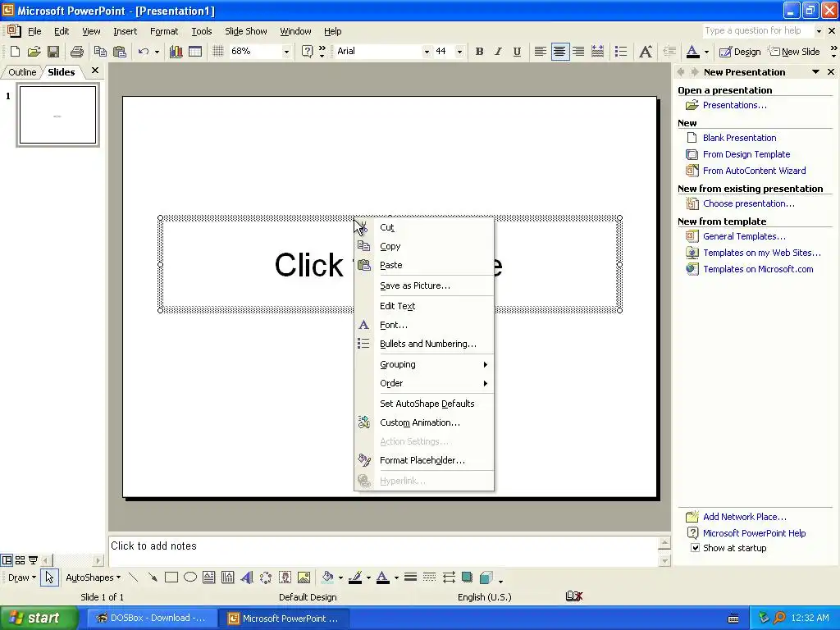Image resolution: width=840 pixels, height=630 pixels.
Task: Open the AutoShapes dropdown menu
Action: (x=93, y=577)
